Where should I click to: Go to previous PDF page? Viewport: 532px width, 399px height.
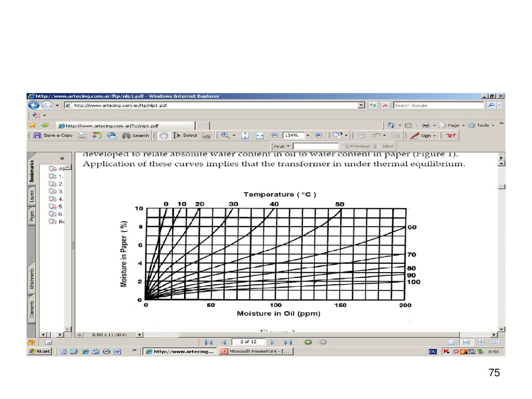[223, 342]
